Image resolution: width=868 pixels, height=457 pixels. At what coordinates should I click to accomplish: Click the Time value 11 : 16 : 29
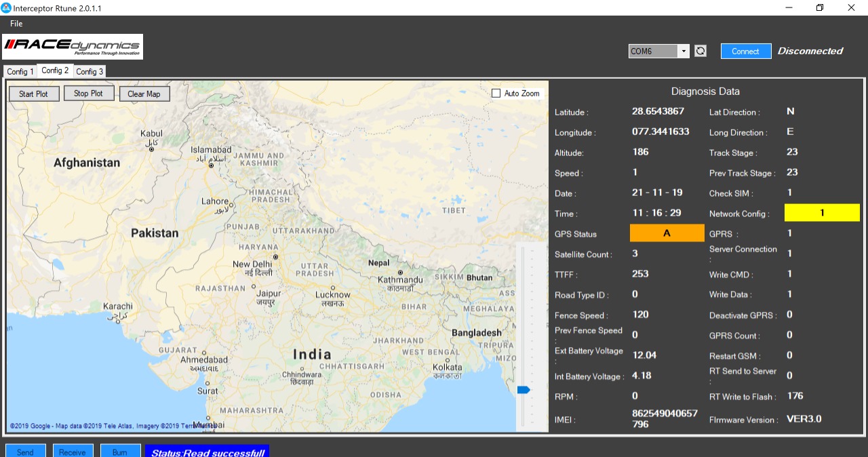[x=656, y=213]
